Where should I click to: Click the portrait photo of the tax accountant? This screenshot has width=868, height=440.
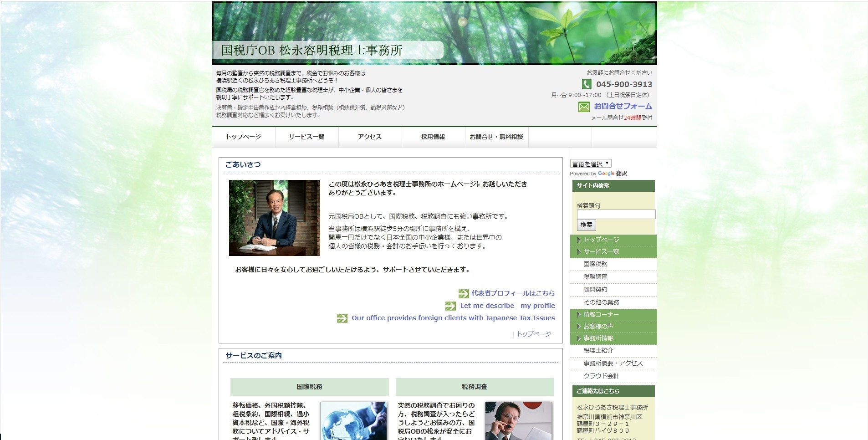point(275,218)
